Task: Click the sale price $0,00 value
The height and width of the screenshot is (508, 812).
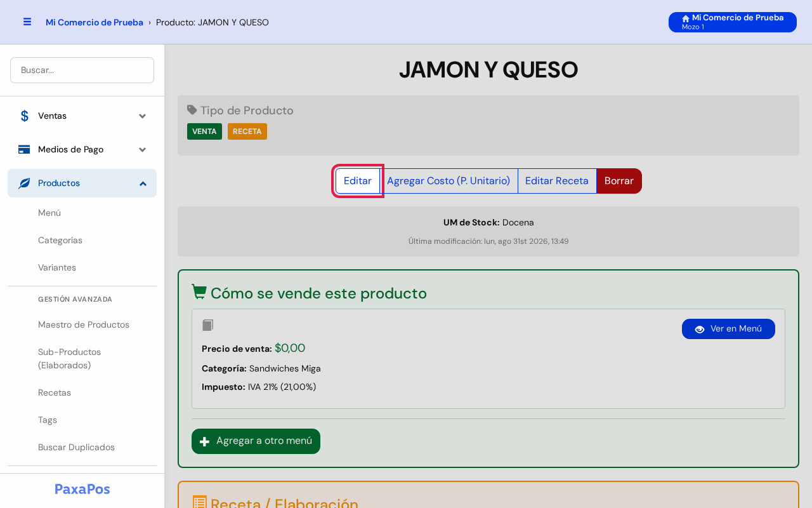Action: pos(290,348)
